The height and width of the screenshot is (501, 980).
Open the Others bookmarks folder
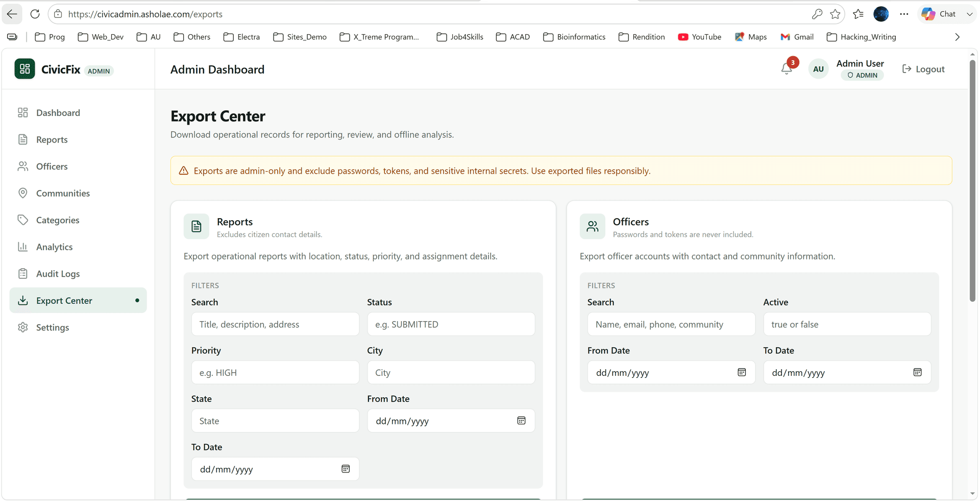[x=192, y=37]
